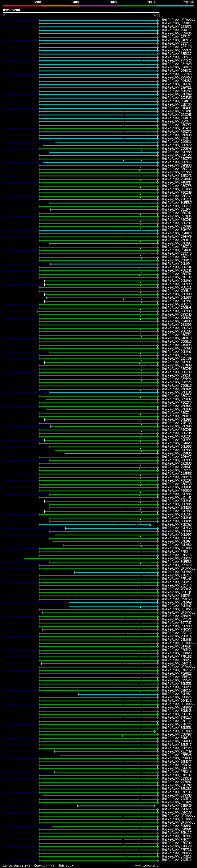This screenshot has height=868, width=197.
Task: Click the cyan alignment bar for UniRef100_Q3E9X9
Action: (117, 806)
